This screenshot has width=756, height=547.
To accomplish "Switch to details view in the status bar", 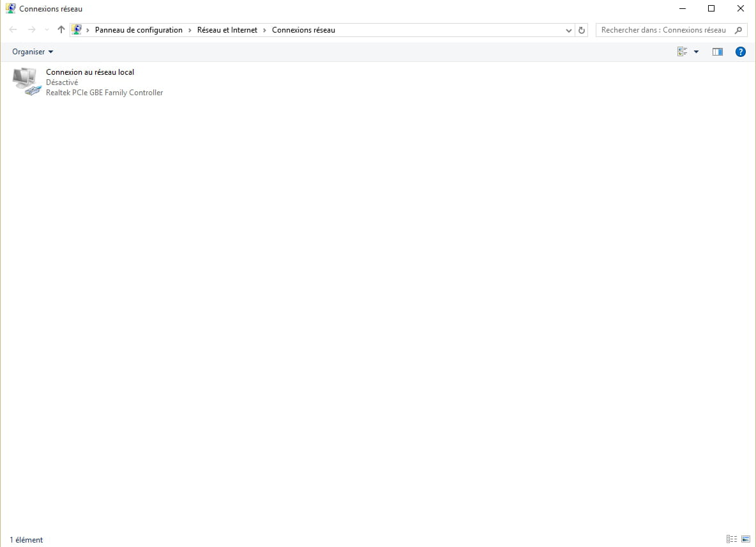I will pyautogui.click(x=732, y=540).
